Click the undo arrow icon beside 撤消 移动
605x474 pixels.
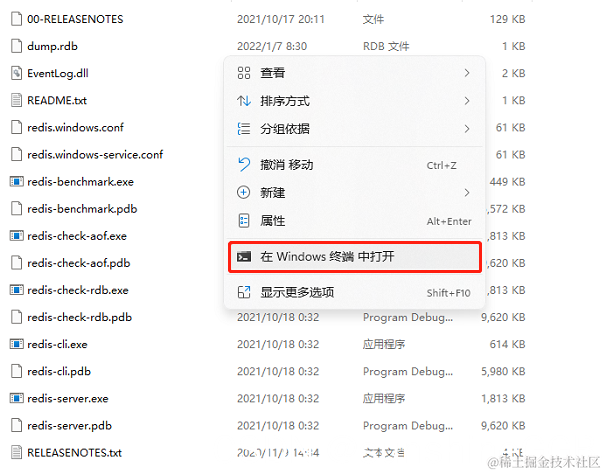243,165
